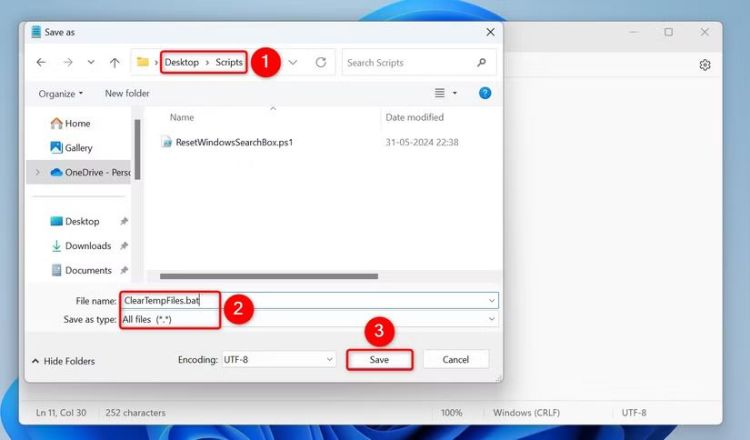Screen dimensions: 750x440
Task: Click the Up one level arrow
Action: [x=115, y=62]
